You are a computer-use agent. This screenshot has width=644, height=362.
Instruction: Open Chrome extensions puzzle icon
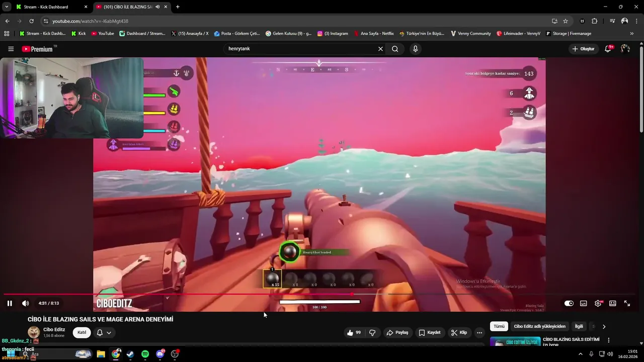click(595, 21)
